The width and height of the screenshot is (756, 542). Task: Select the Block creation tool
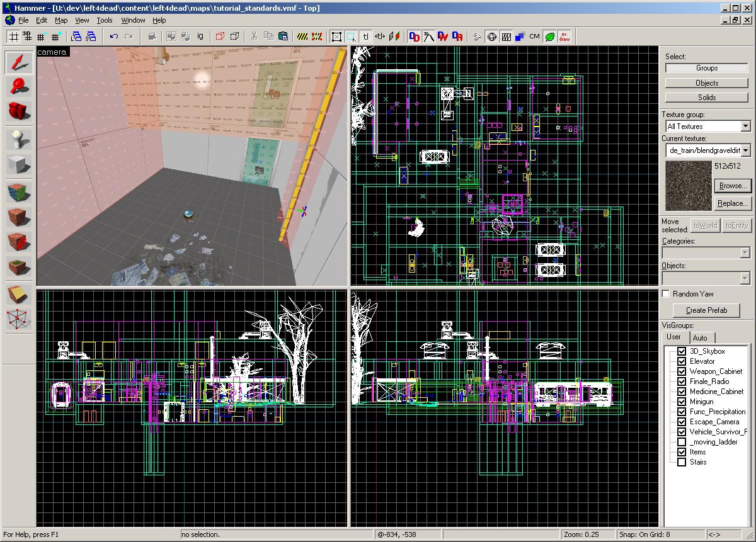tap(19, 164)
